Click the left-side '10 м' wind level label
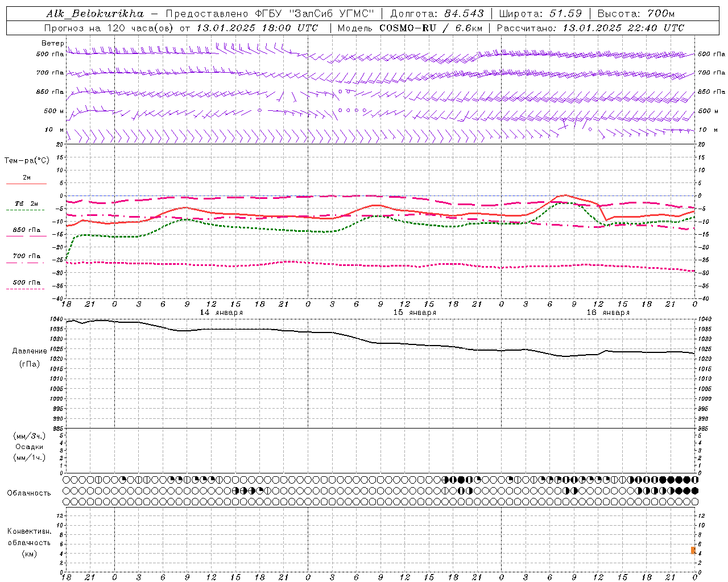Image resolution: width=728 pixels, height=582 pixels. [54, 130]
